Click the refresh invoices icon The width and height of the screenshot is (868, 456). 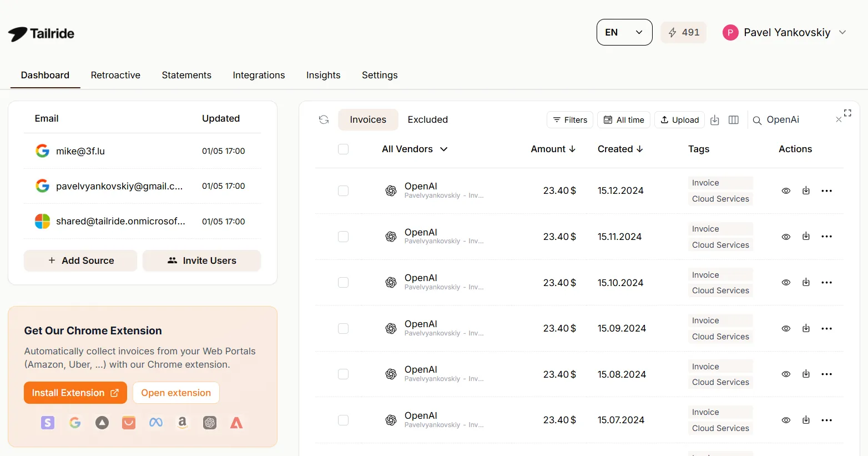click(x=324, y=119)
